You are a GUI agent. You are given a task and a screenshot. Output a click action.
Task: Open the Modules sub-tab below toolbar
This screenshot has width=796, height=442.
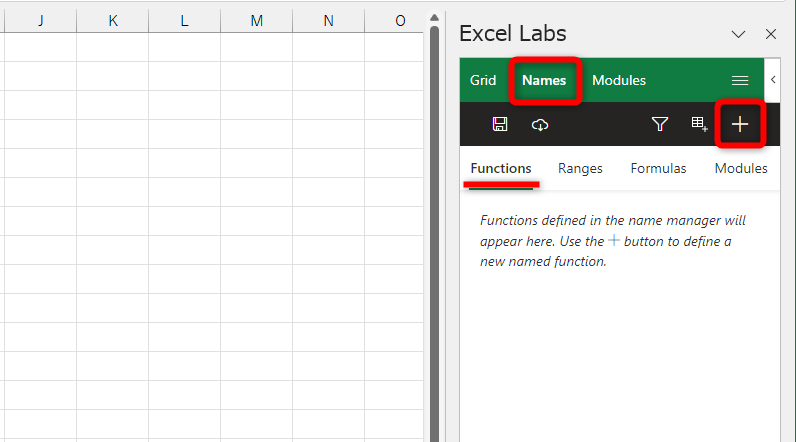pos(741,168)
